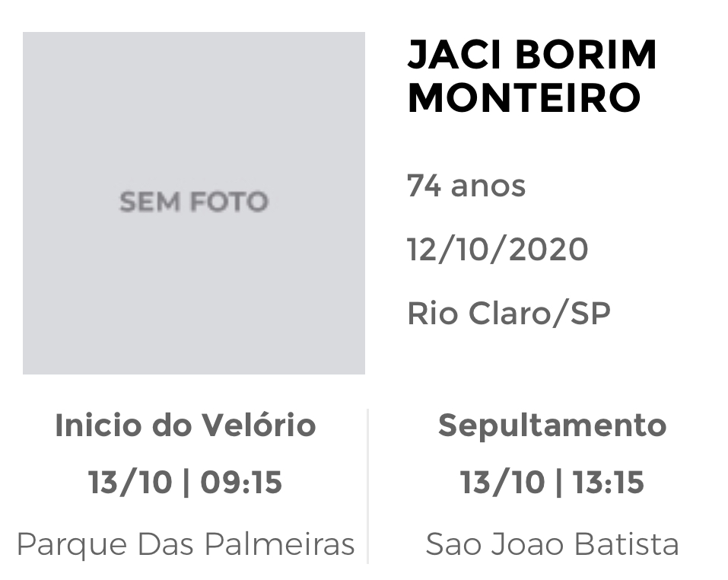Click the 09:15 wake start time

[x=241, y=482]
